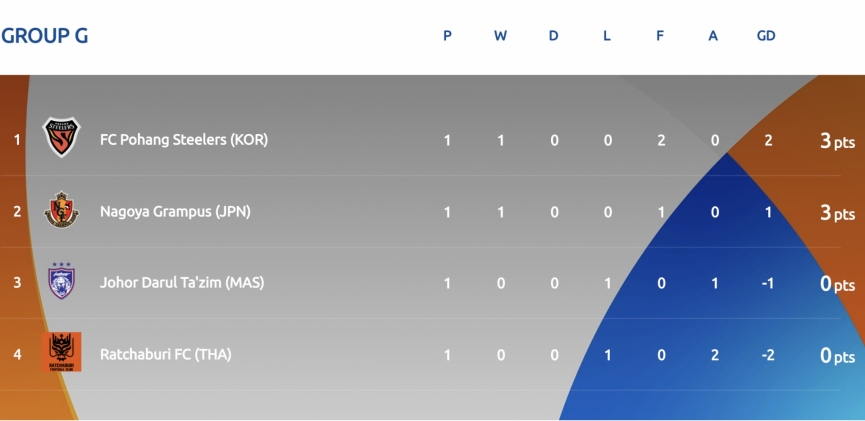The image size is (865, 421).
Task: Open Nagoya Grampus (JPN) team name
Action: tap(175, 212)
